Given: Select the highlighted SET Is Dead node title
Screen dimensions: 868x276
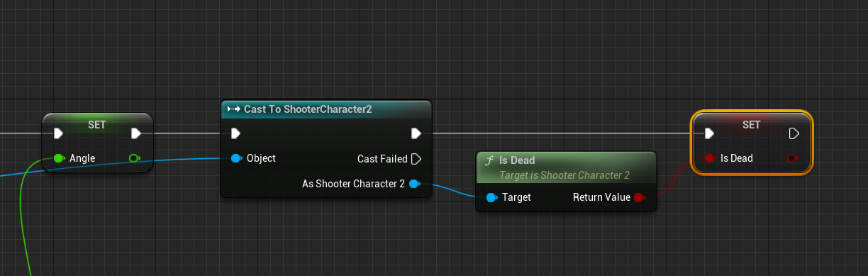Looking at the screenshot, I should (x=751, y=124).
